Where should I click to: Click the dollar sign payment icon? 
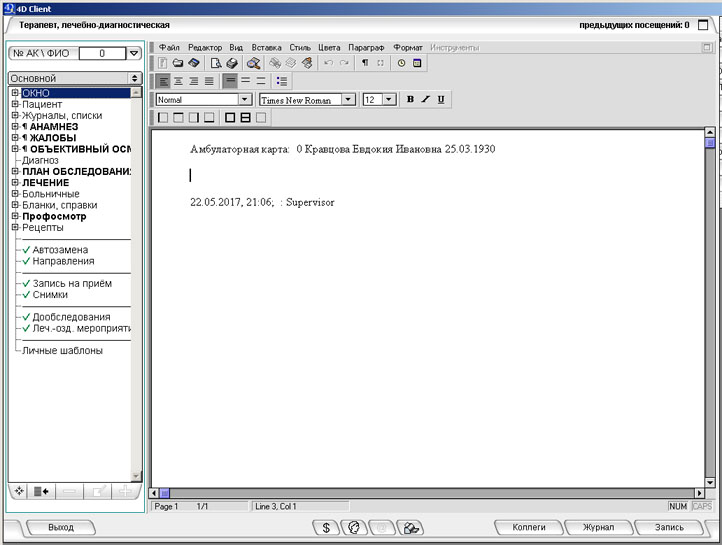click(x=326, y=527)
